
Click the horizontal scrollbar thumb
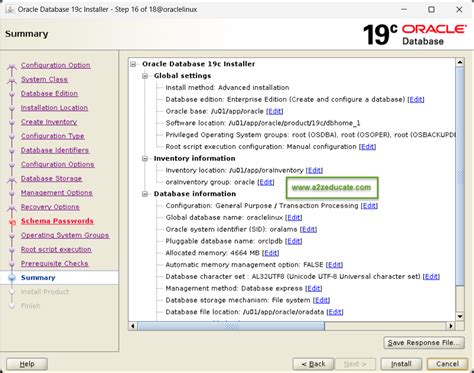pyautogui.click(x=231, y=326)
